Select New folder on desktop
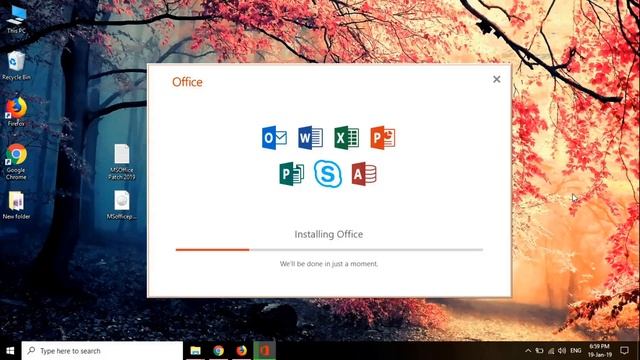The image size is (640, 360). click(16, 206)
